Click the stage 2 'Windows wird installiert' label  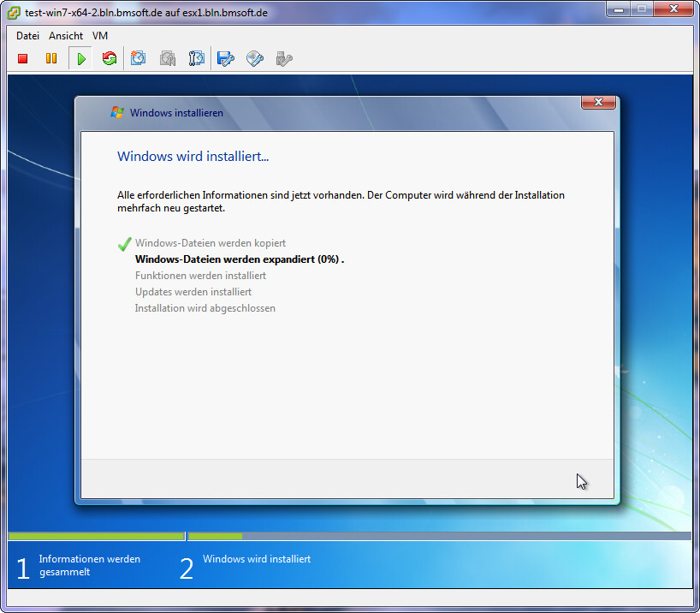257,559
